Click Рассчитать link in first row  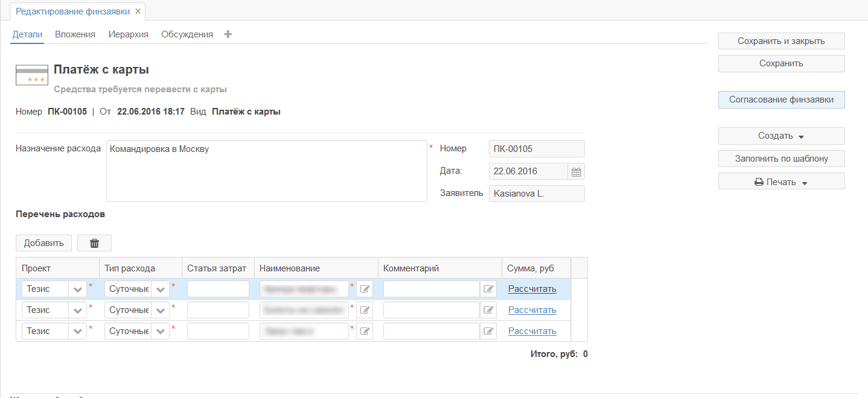[x=532, y=289]
